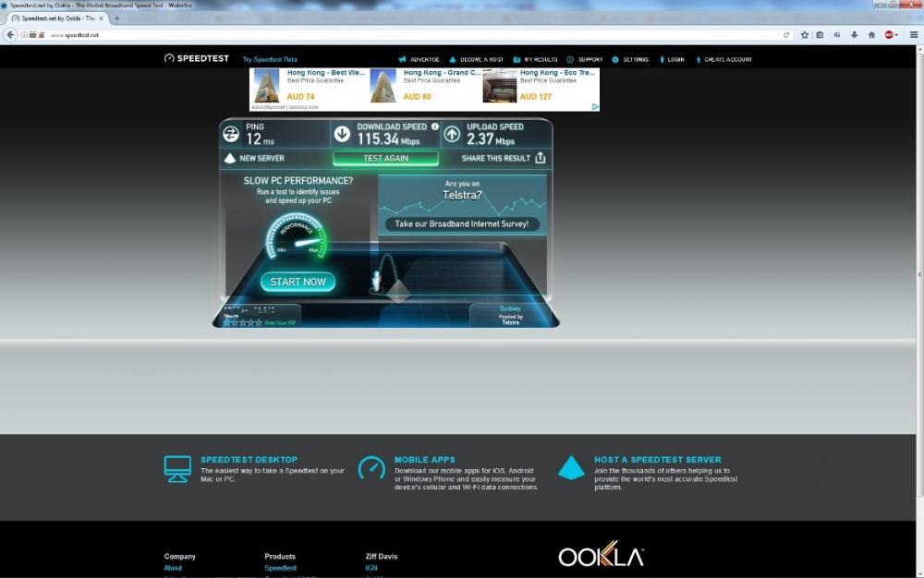The height and width of the screenshot is (578, 924).
Task: Click the 2.37 Mbps upload value
Action: [x=491, y=139]
